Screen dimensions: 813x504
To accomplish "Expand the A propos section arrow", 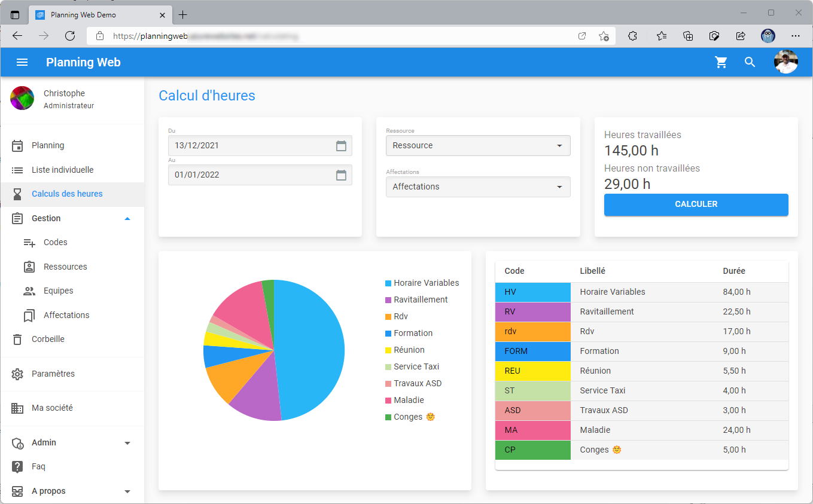I will click(127, 491).
